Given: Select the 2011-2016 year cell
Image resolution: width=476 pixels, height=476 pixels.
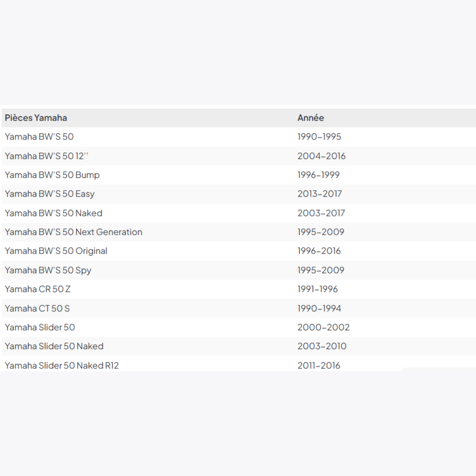Looking at the screenshot, I should [x=319, y=365].
